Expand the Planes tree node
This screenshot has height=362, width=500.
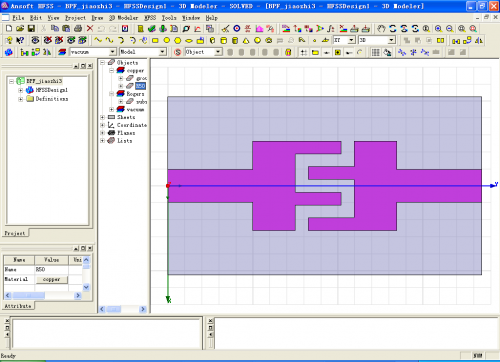coord(103,133)
